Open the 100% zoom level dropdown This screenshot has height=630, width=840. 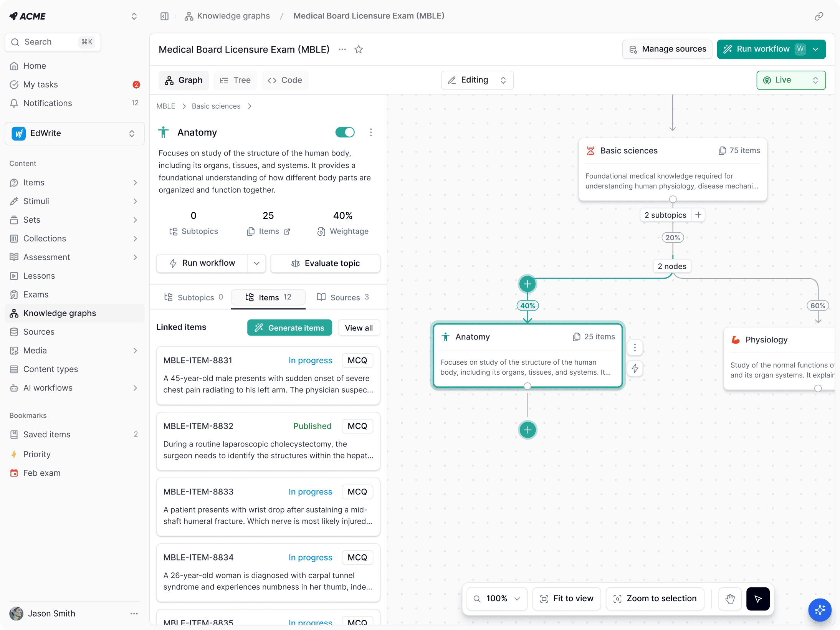497,599
